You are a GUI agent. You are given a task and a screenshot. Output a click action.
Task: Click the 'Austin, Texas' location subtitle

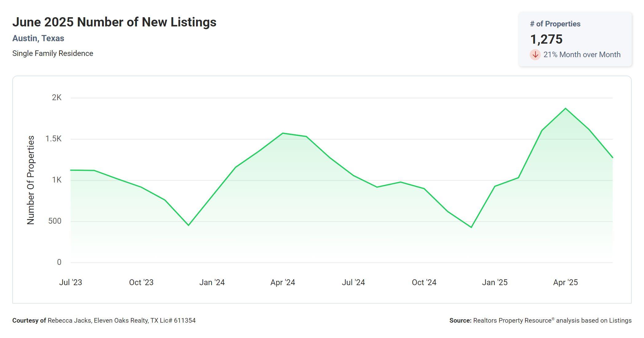pyautogui.click(x=38, y=38)
